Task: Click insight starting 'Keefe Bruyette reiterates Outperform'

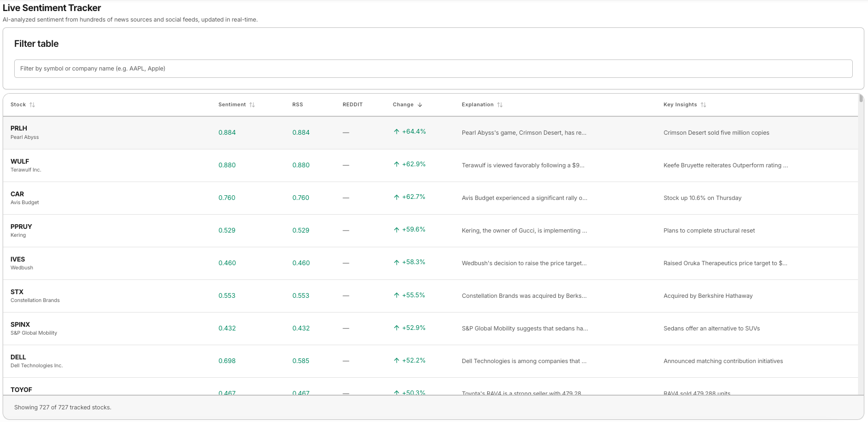Action: pyautogui.click(x=726, y=165)
